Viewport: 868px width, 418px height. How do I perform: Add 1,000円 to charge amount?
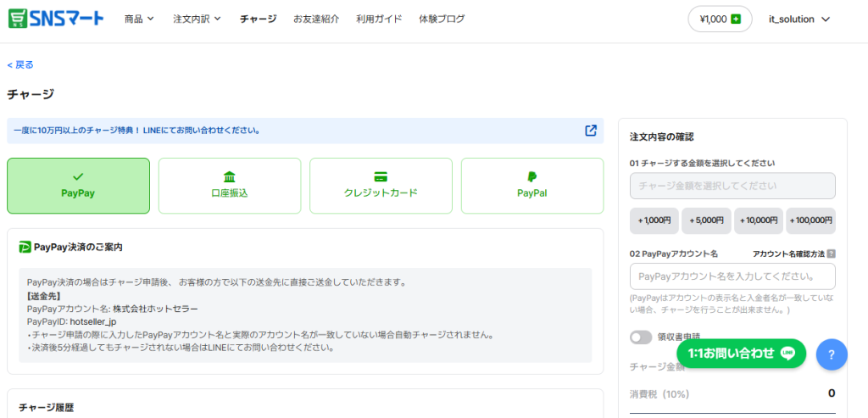coord(654,220)
